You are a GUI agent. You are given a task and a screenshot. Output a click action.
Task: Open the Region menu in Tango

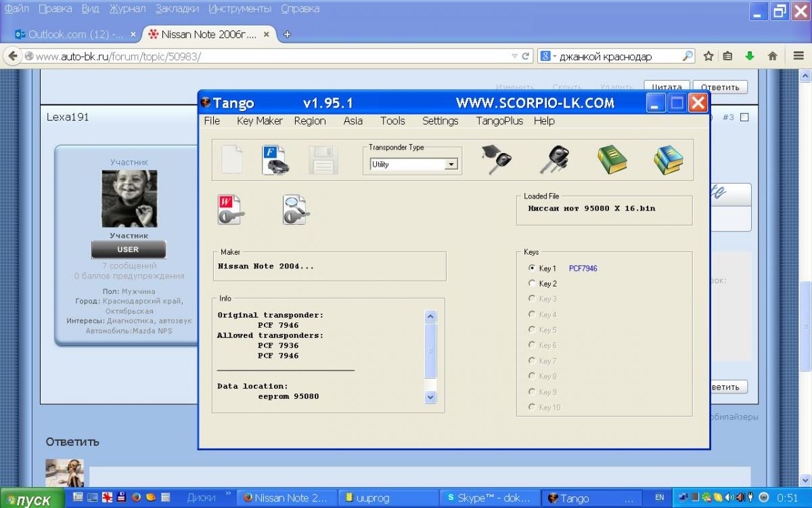[x=310, y=121]
